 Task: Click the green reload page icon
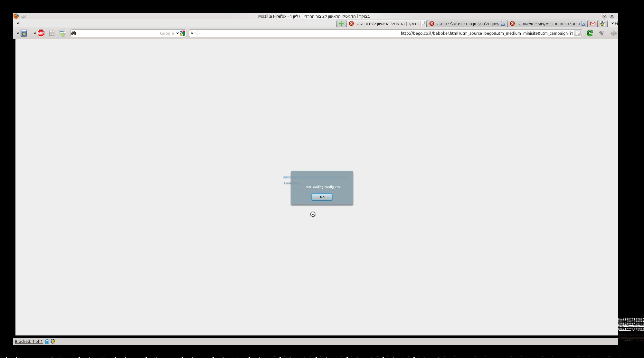click(x=590, y=33)
